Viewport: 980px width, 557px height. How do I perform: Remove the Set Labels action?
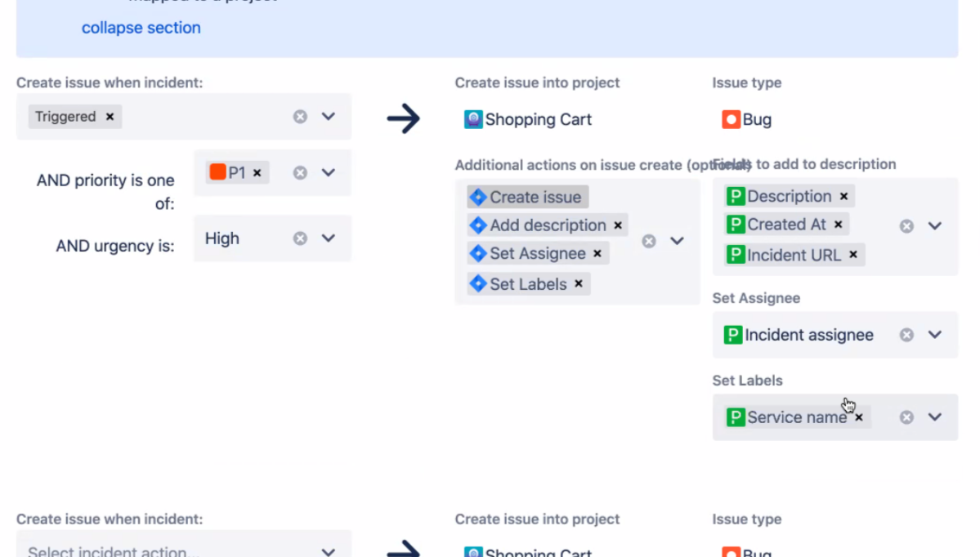tap(579, 284)
